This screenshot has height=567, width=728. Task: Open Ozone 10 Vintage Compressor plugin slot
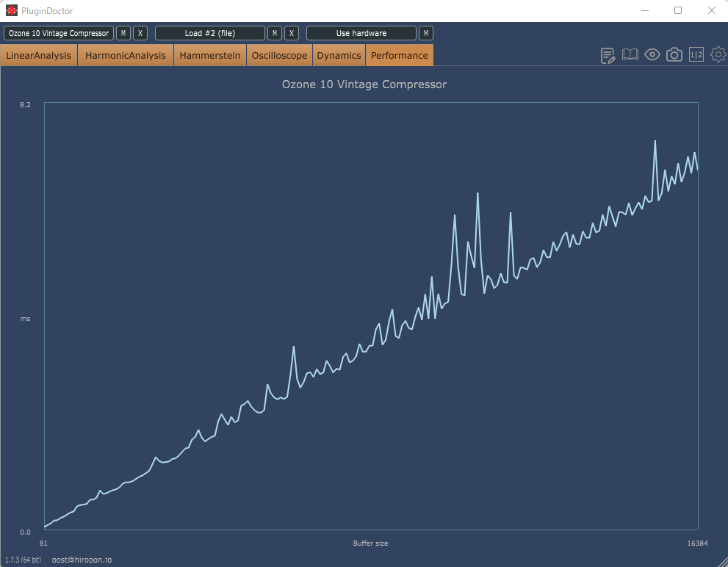[x=59, y=33]
